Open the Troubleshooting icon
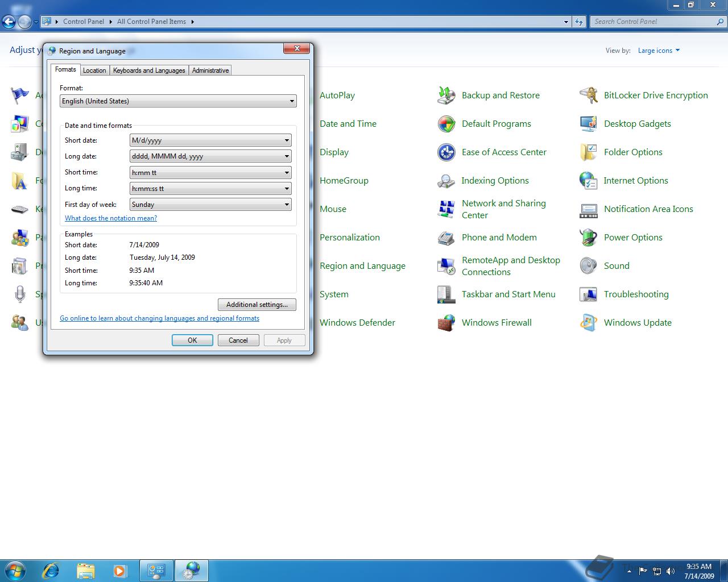The height and width of the screenshot is (582, 728). 589,294
